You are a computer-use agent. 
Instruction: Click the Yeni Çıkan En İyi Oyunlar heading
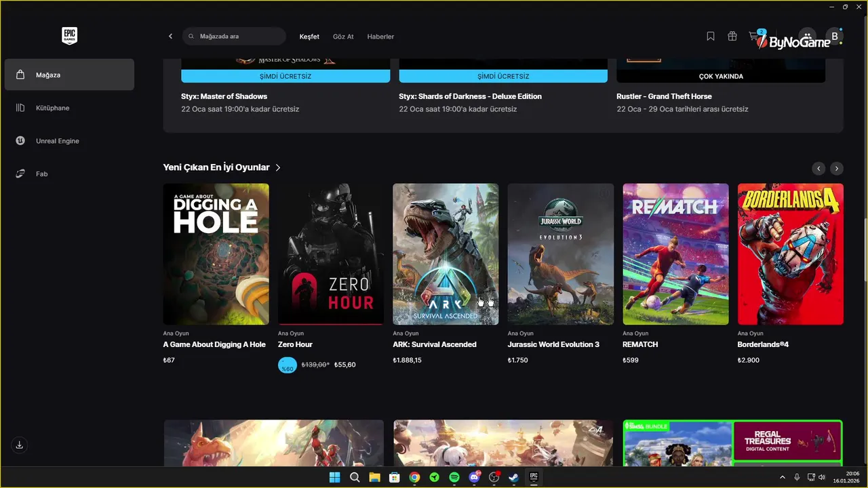coord(216,167)
